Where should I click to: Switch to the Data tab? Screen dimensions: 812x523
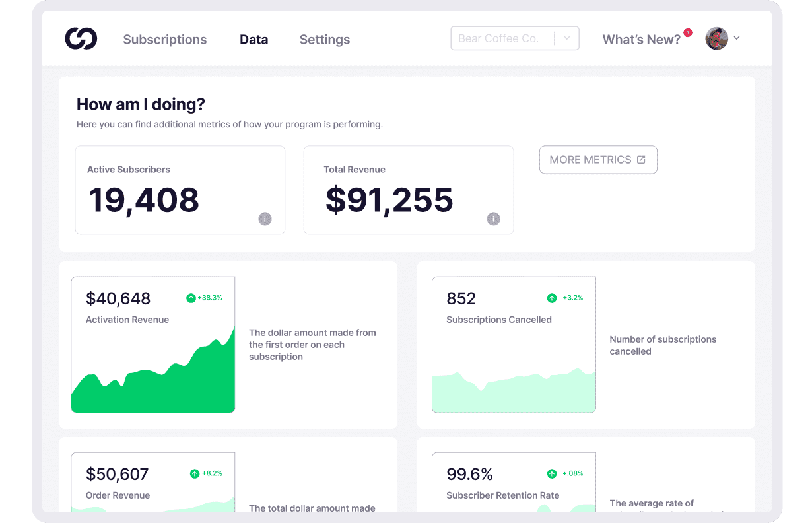point(254,40)
